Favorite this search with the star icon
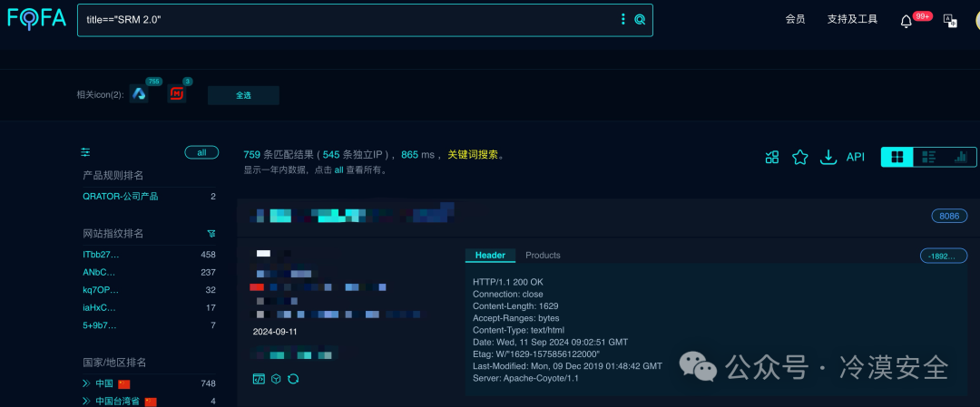This screenshot has height=407, width=980. click(800, 158)
